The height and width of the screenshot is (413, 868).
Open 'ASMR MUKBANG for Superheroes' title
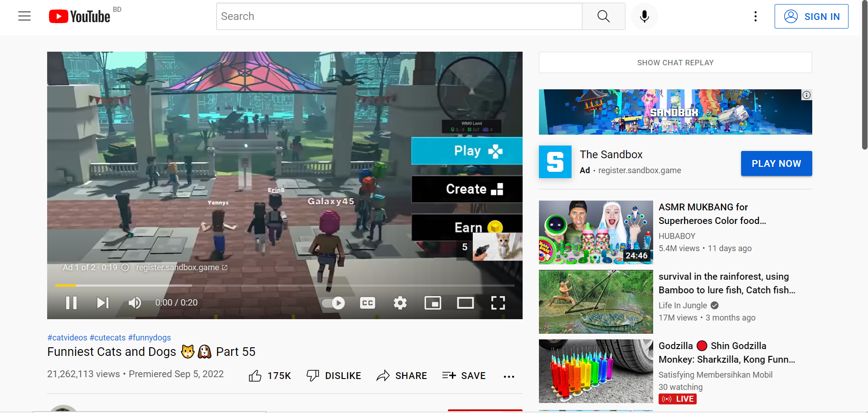(x=712, y=214)
